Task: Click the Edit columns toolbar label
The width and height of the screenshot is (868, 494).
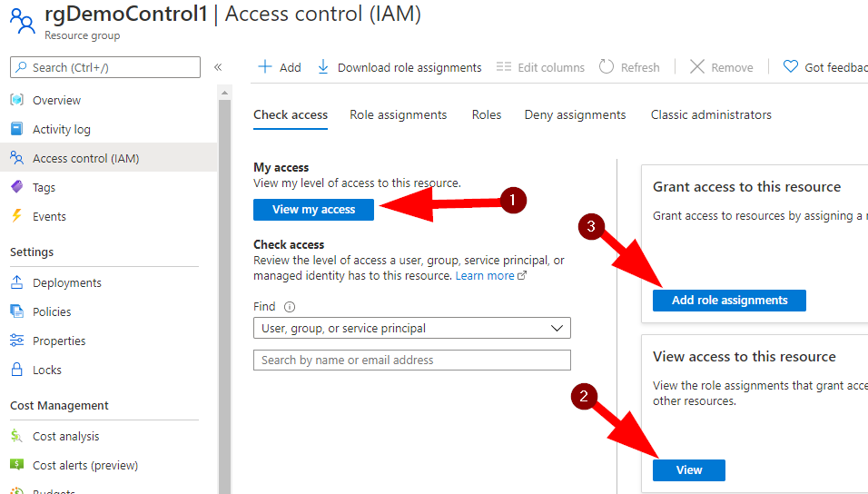Action: coord(551,67)
